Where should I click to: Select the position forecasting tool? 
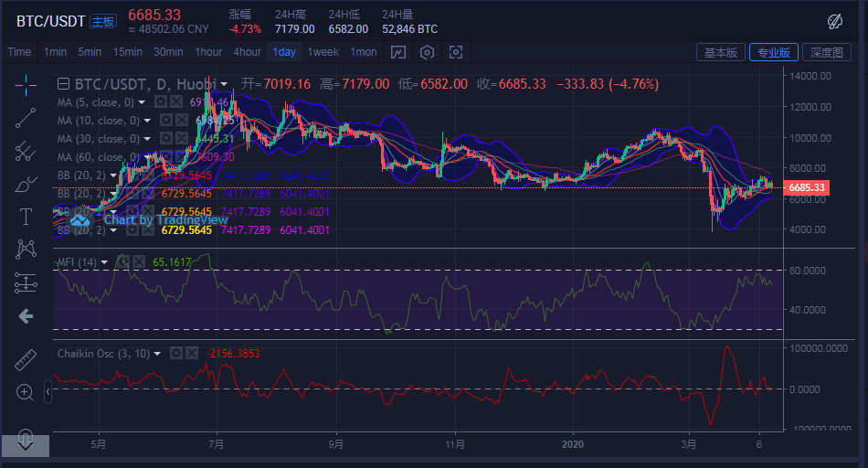26,283
